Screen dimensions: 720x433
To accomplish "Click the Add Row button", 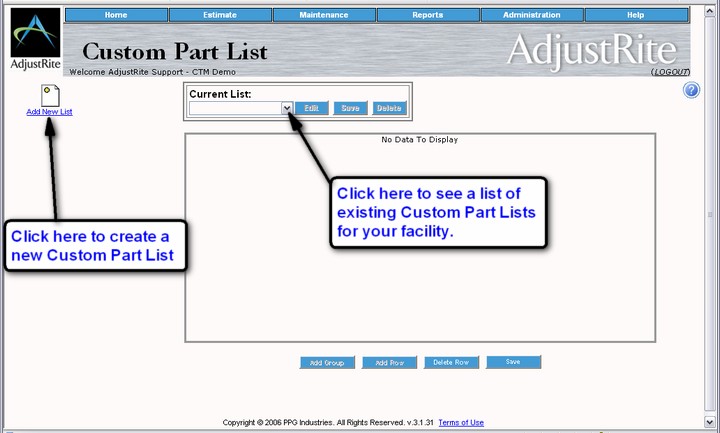I will pos(389,363).
